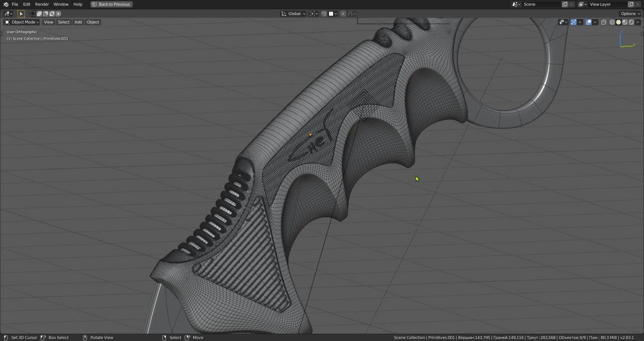Click the remove view layer X icon
The width and height of the screenshot is (644, 341).
click(x=637, y=4)
